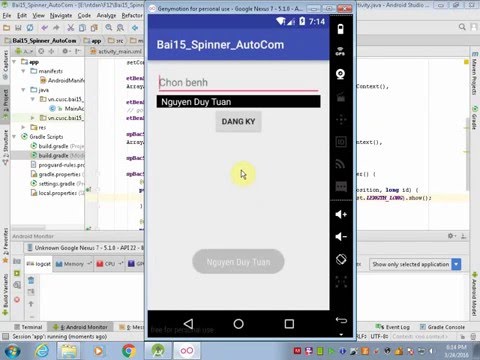This screenshot has width=480, height=360.
Task: Click the Copy toolbar icon
Action: pyautogui.click(x=82, y=28)
